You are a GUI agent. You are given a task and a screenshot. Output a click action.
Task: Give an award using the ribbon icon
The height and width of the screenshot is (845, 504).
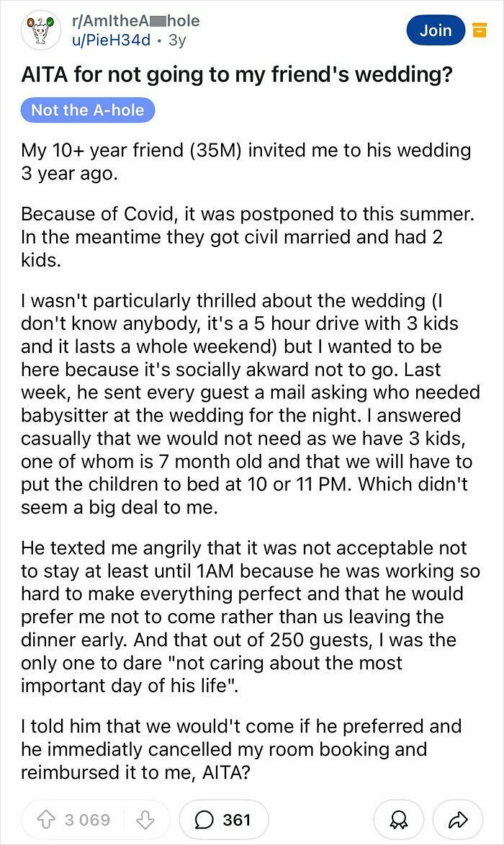[400, 819]
